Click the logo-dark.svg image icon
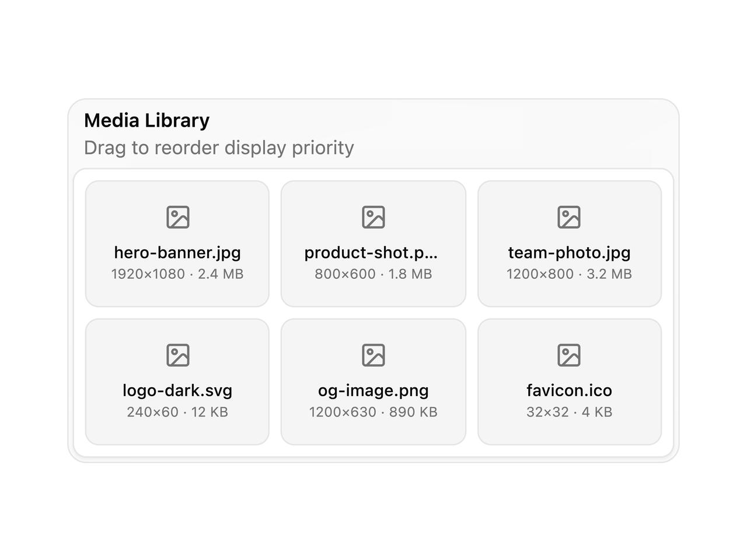Viewport: 747px width, 560px height. pos(177,355)
